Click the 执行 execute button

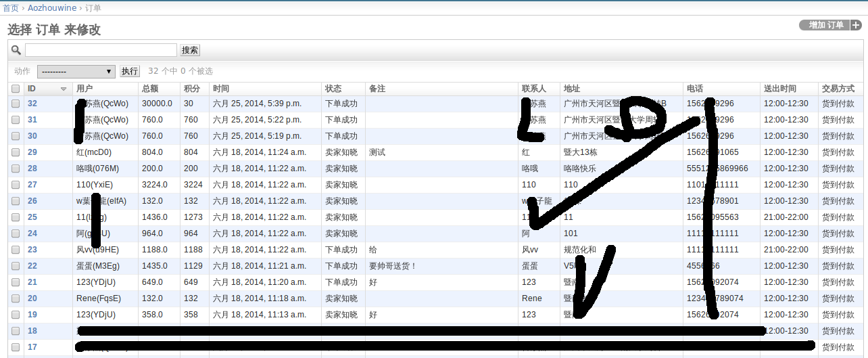click(x=130, y=71)
